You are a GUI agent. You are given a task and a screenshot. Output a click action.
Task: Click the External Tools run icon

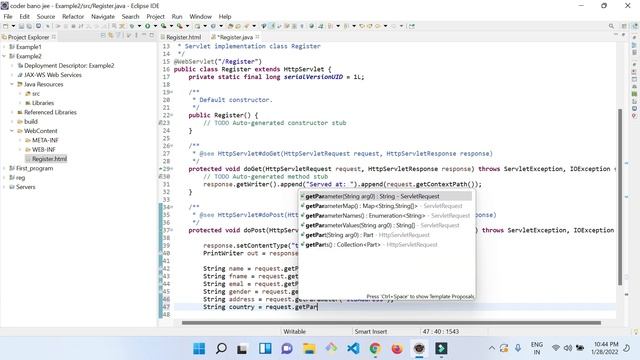click(179, 26)
